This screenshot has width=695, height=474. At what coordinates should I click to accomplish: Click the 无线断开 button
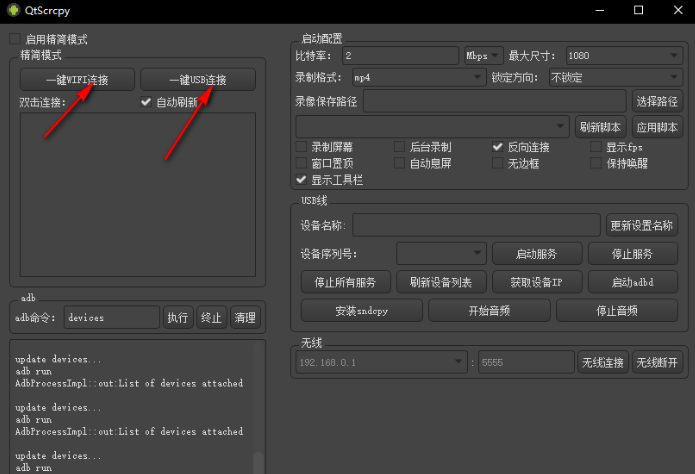click(x=657, y=363)
